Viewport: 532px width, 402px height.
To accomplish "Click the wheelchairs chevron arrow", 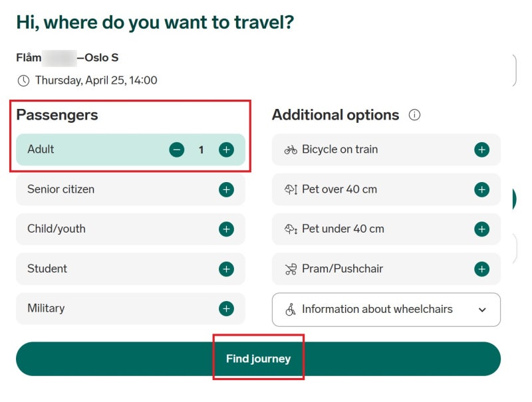I will pos(482,310).
